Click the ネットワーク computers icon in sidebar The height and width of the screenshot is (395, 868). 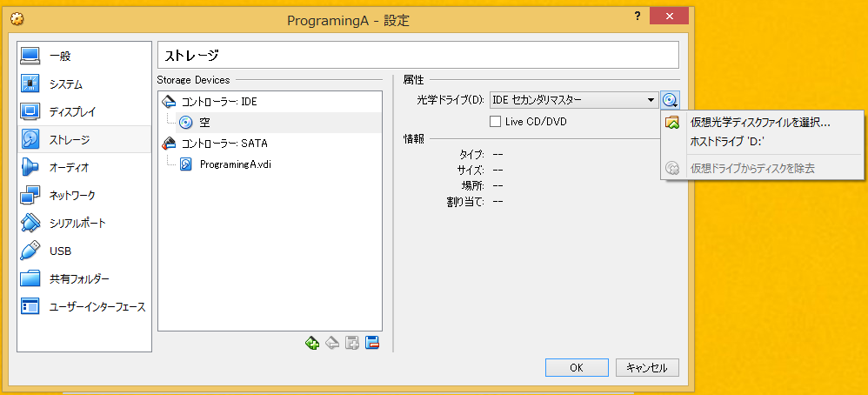pyautogui.click(x=30, y=195)
